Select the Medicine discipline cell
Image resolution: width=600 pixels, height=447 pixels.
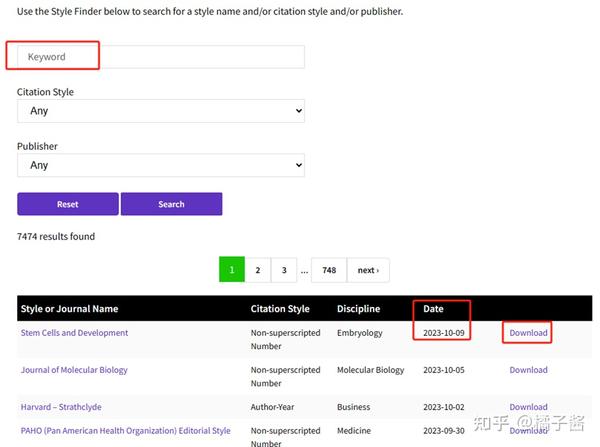tap(354, 431)
